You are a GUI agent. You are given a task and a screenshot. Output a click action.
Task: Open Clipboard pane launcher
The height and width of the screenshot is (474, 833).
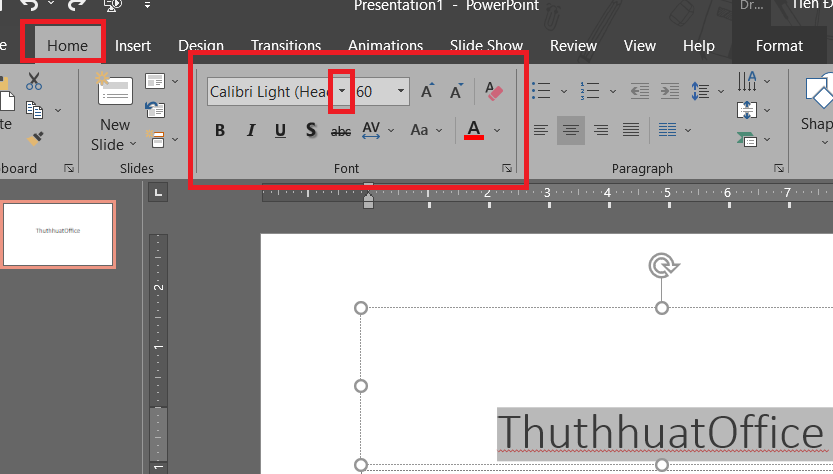[x=69, y=168]
